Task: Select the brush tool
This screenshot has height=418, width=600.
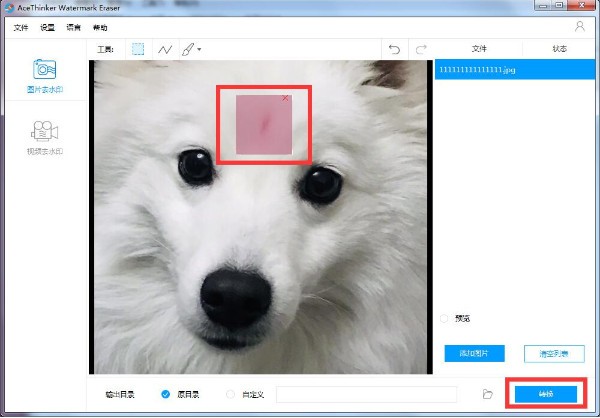Action: click(x=188, y=49)
